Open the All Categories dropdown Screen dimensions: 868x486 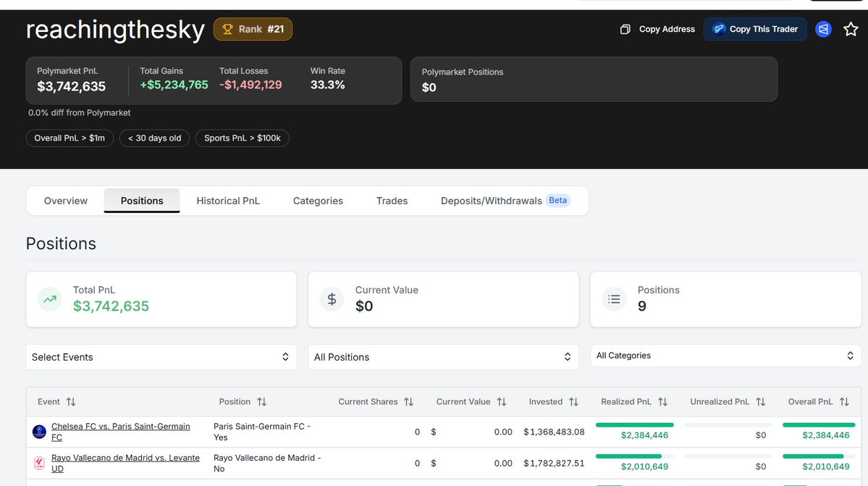[725, 356]
